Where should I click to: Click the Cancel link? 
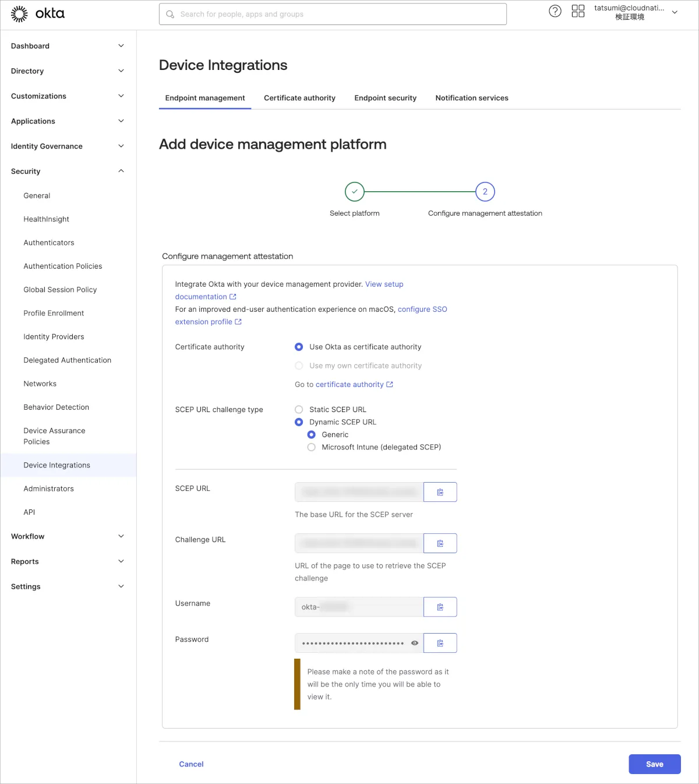(x=191, y=764)
